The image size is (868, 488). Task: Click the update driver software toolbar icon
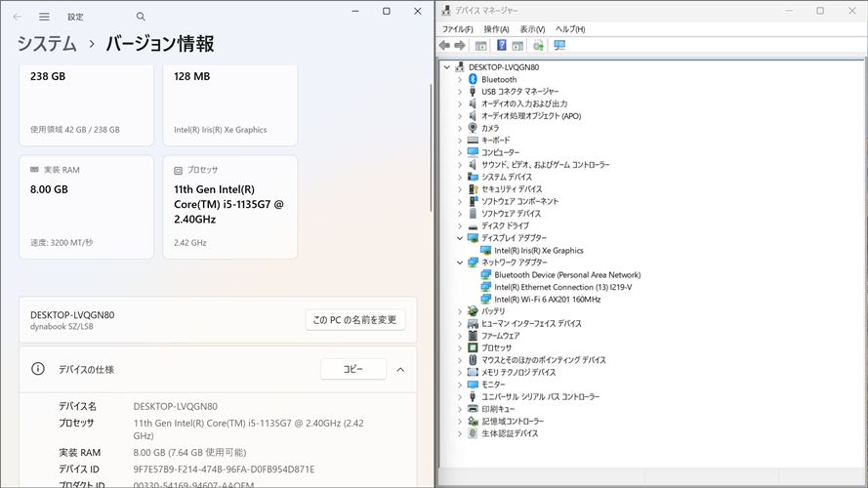click(538, 46)
